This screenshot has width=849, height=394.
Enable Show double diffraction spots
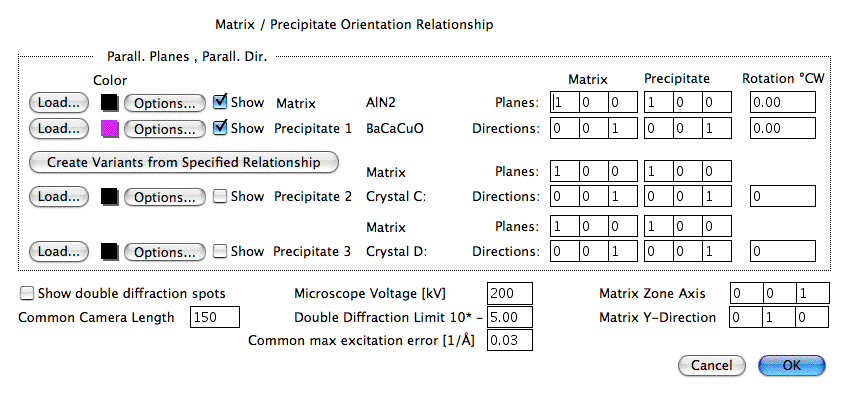click(27, 294)
